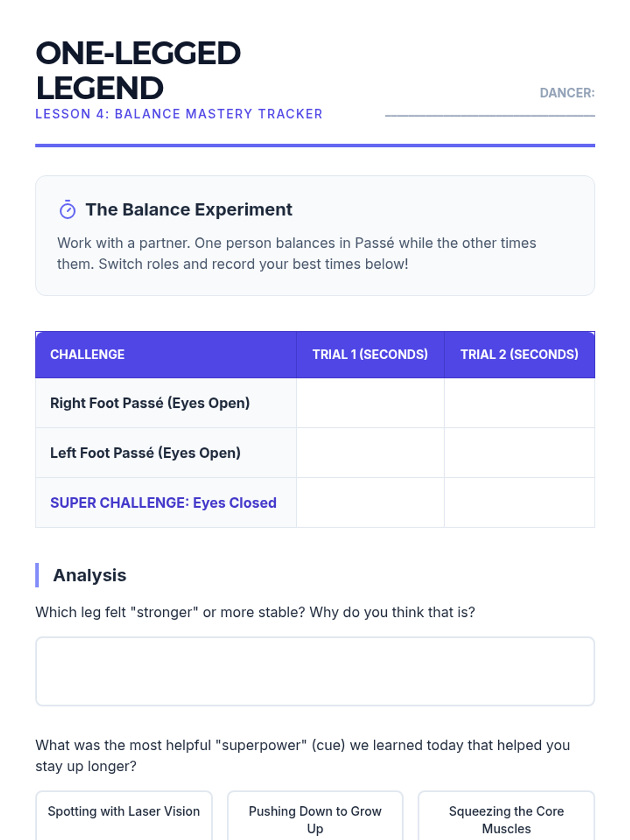Click the dancer name line field

[x=489, y=109]
